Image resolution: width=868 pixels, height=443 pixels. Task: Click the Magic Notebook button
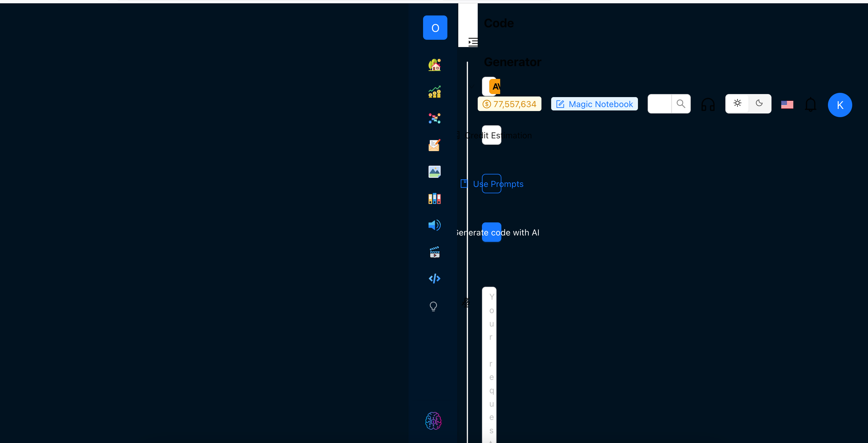(594, 104)
